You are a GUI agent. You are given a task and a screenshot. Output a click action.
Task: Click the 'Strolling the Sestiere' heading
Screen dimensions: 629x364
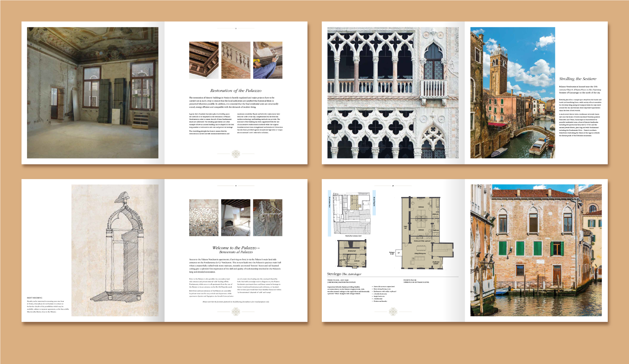[578, 79]
